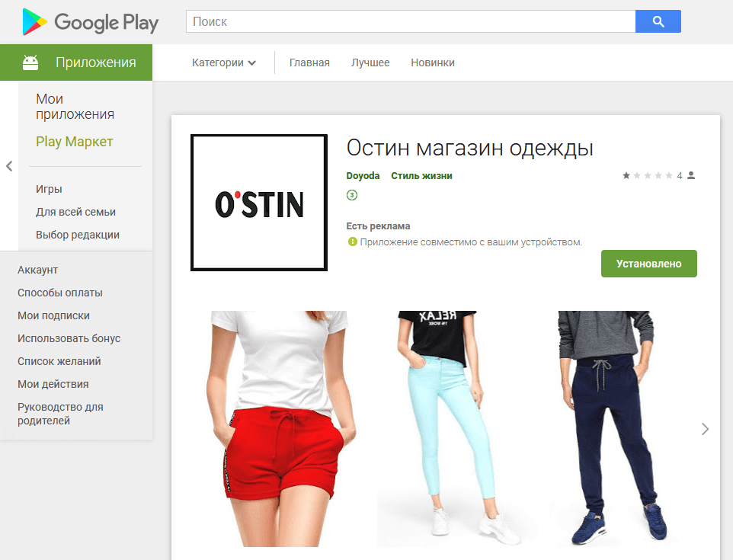Click the Установлено button
Viewport: 733px width, 560px height.
(x=649, y=264)
